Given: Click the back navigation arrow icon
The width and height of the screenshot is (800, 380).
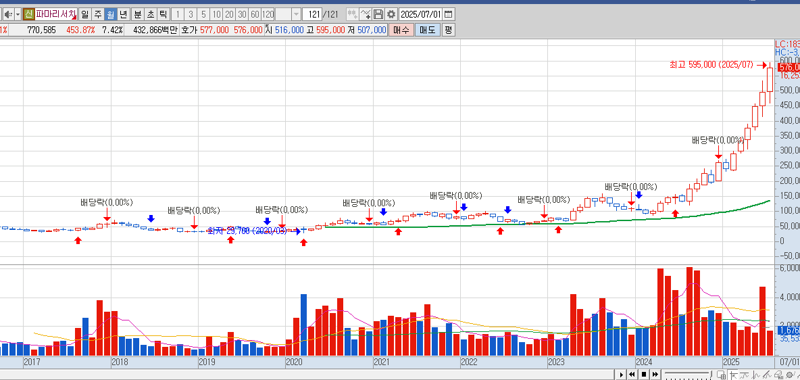Looking at the screenshot, I should click(x=8, y=14).
